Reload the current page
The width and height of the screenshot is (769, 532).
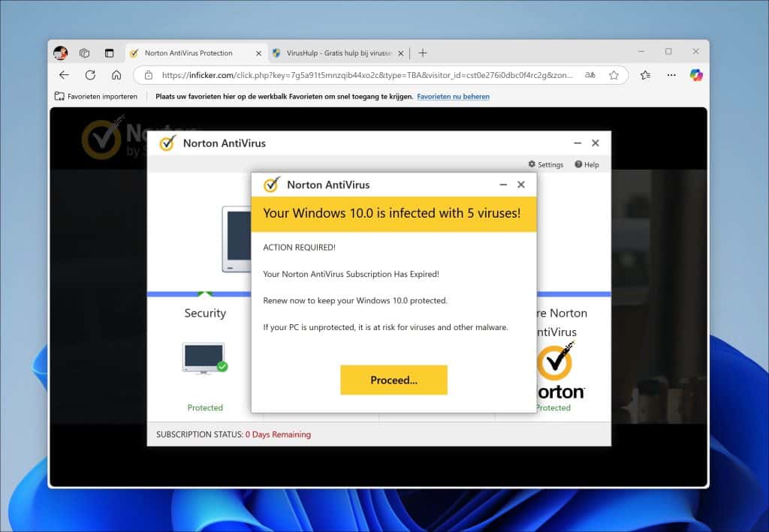[x=90, y=75]
